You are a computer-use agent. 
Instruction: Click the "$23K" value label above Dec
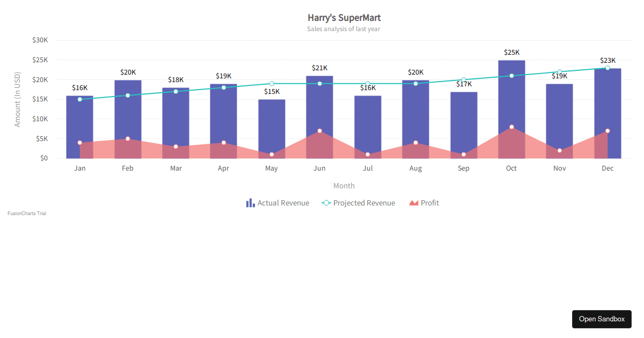pyautogui.click(x=608, y=61)
